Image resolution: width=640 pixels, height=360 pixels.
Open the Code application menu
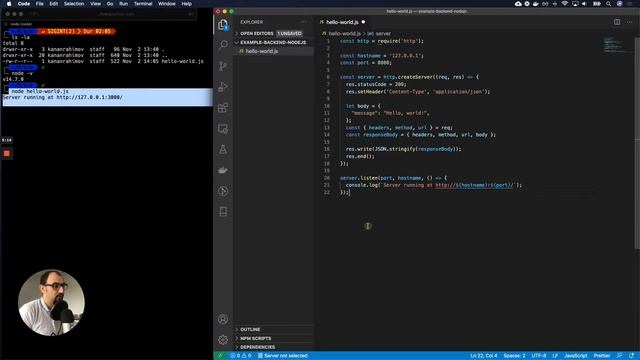pos(24,4)
